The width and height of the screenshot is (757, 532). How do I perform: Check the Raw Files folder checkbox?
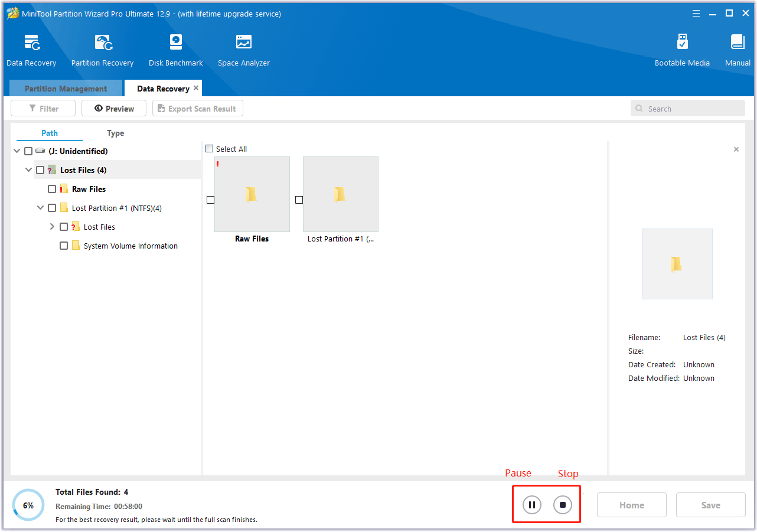[x=51, y=188]
